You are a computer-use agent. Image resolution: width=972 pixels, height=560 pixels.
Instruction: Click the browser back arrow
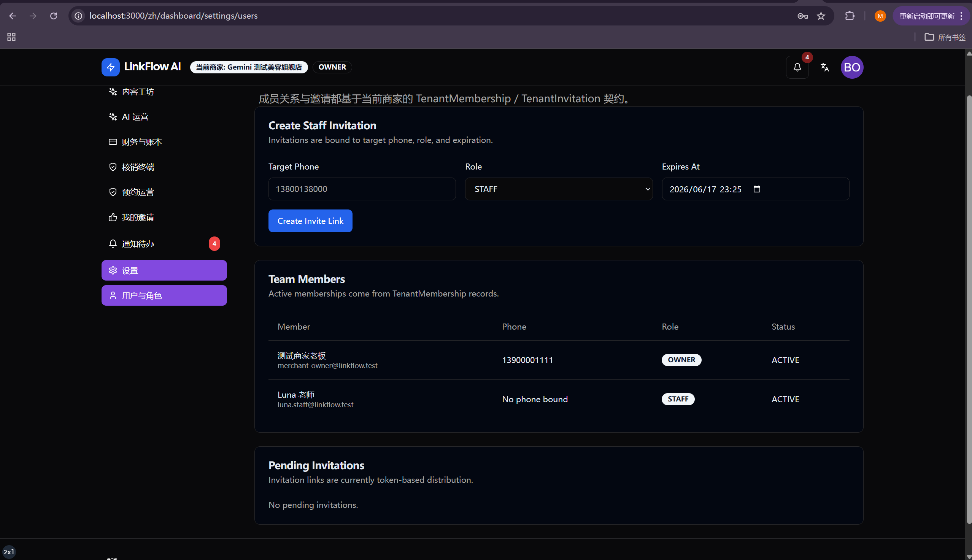coord(12,16)
